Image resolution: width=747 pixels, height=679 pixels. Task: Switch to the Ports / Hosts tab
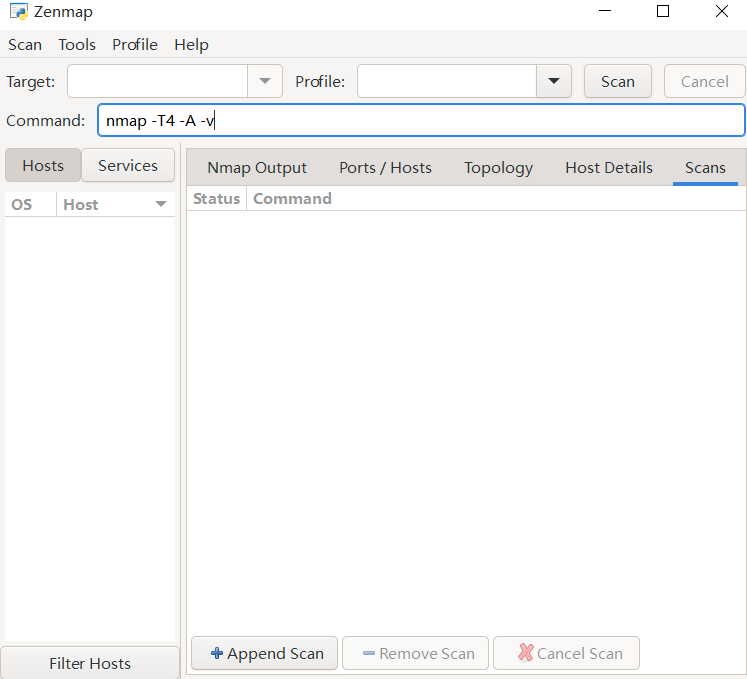click(x=385, y=168)
